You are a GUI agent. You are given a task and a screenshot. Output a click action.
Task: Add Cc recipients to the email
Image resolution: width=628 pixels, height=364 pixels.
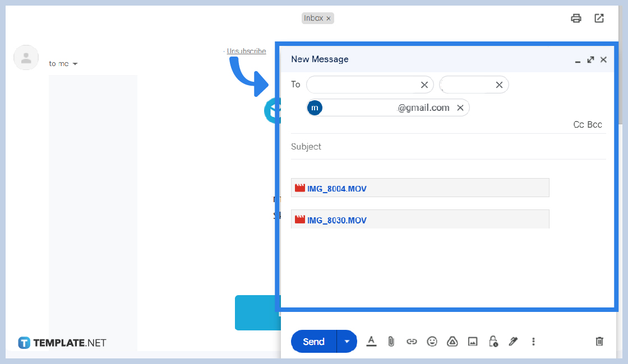(578, 124)
